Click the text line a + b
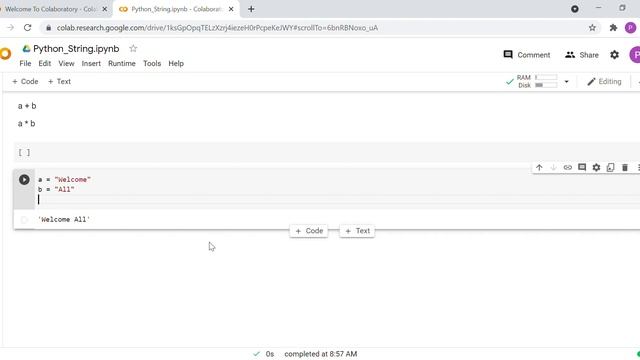 click(x=27, y=106)
